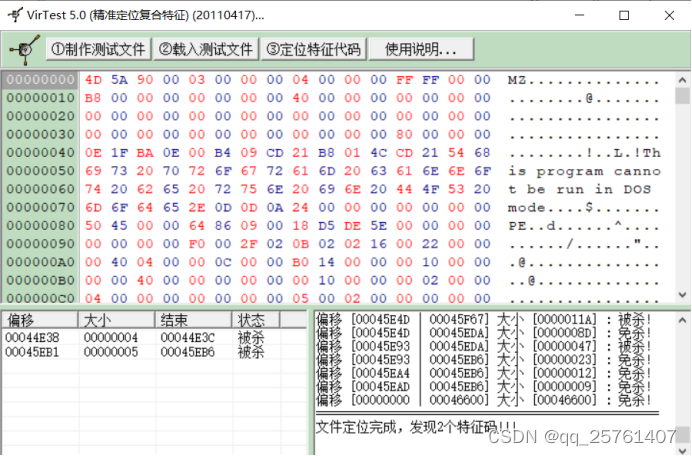
Task: Click the ②载入测试文件 button
Action: 206,49
